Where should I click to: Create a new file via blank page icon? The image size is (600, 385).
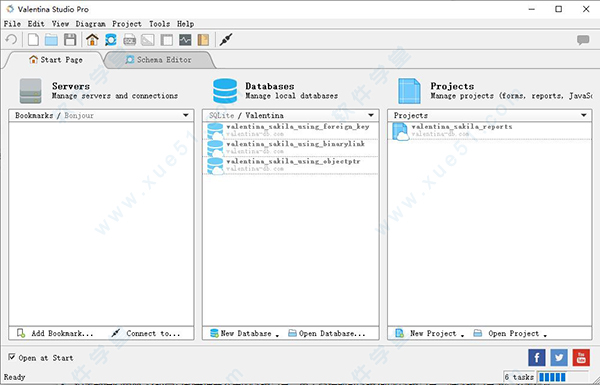coord(33,39)
